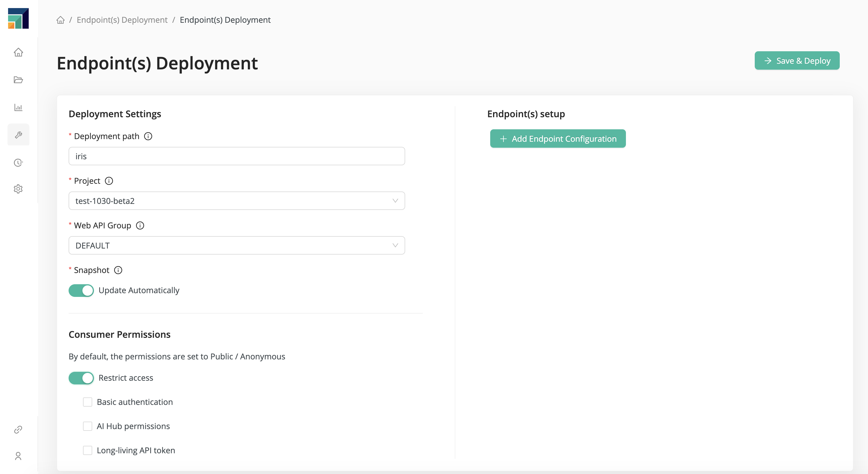Click the home icon in the breadcrumb
This screenshot has width=868, height=474.
coord(61,20)
